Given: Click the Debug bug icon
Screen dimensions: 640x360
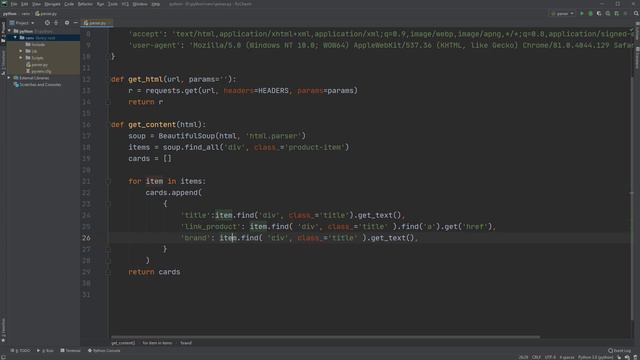Looking at the screenshot, I should [x=590, y=13].
